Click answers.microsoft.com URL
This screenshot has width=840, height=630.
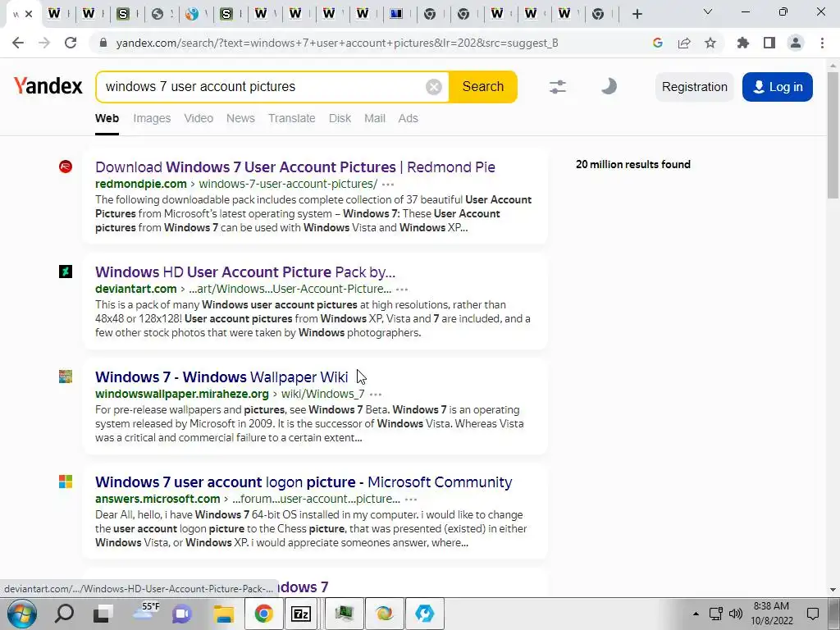[157, 499]
